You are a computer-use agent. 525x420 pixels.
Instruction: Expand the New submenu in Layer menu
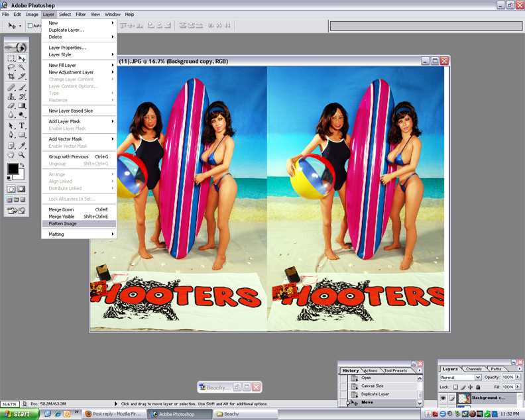(x=79, y=23)
